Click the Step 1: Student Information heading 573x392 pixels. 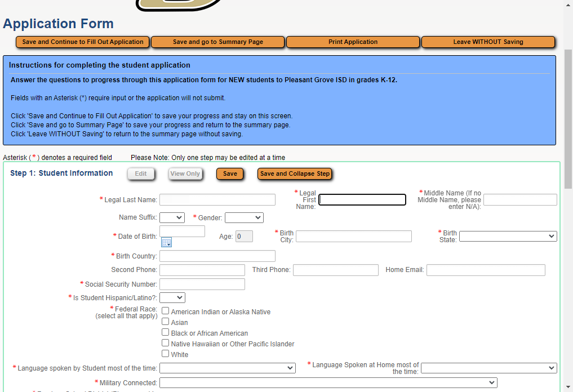tap(61, 173)
